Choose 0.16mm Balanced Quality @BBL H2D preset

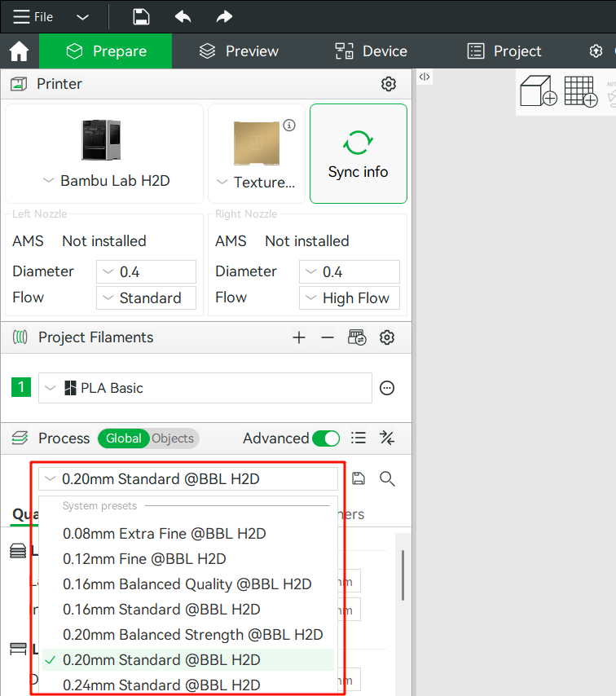click(x=187, y=584)
